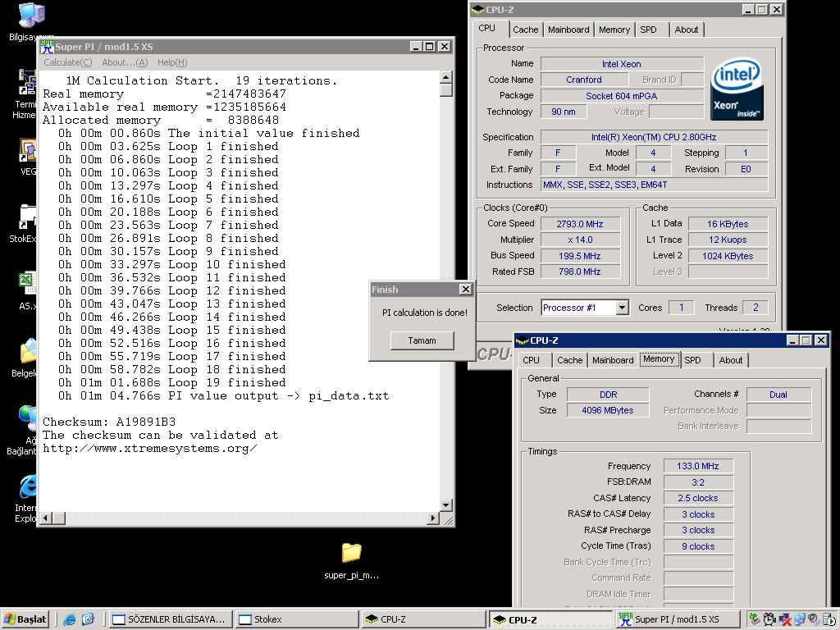The image size is (840, 630).
Task: Switch to Cache tab in top CPU-Z window
Action: (x=526, y=30)
